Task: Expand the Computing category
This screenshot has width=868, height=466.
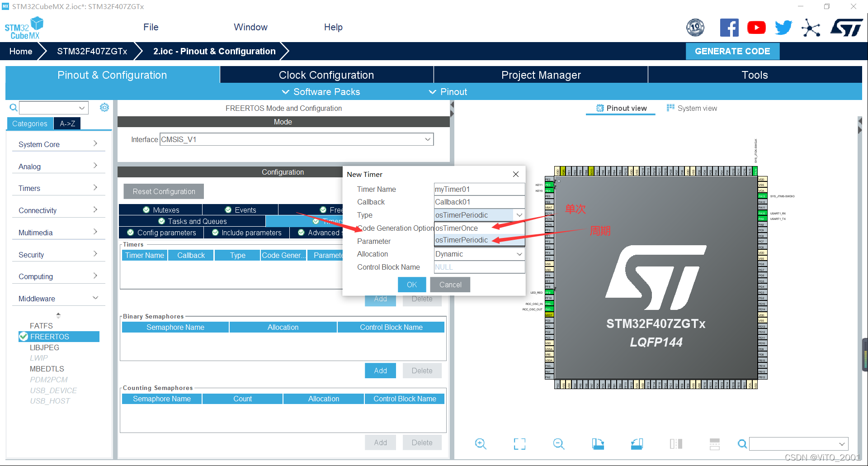Action: click(58, 276)
